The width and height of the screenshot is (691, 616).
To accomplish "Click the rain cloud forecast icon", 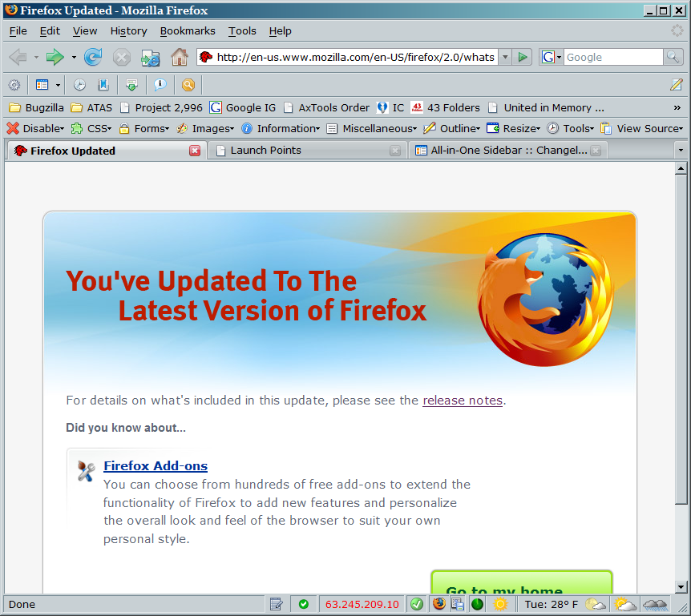I will (x=655, y=605).
